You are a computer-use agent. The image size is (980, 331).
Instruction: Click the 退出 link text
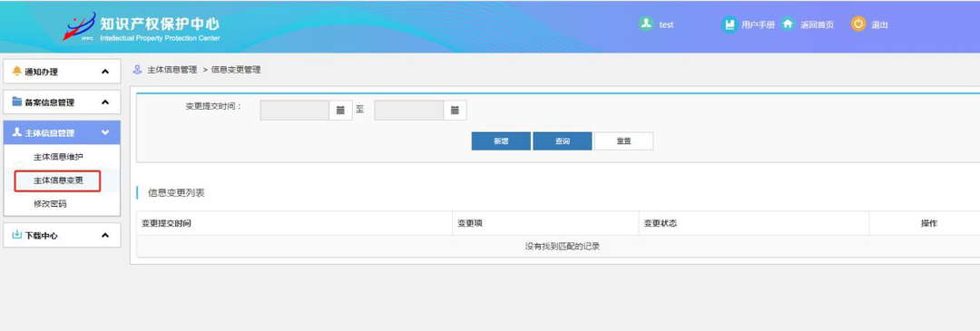(879, 25)
